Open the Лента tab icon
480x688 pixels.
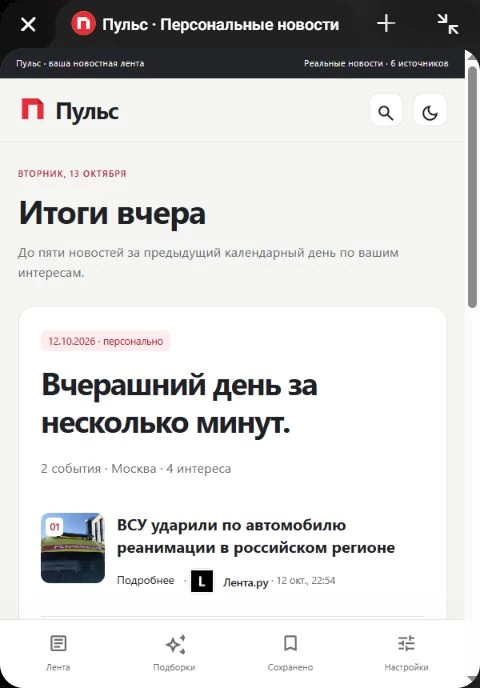pyautogui.click(x=58, y=643)
